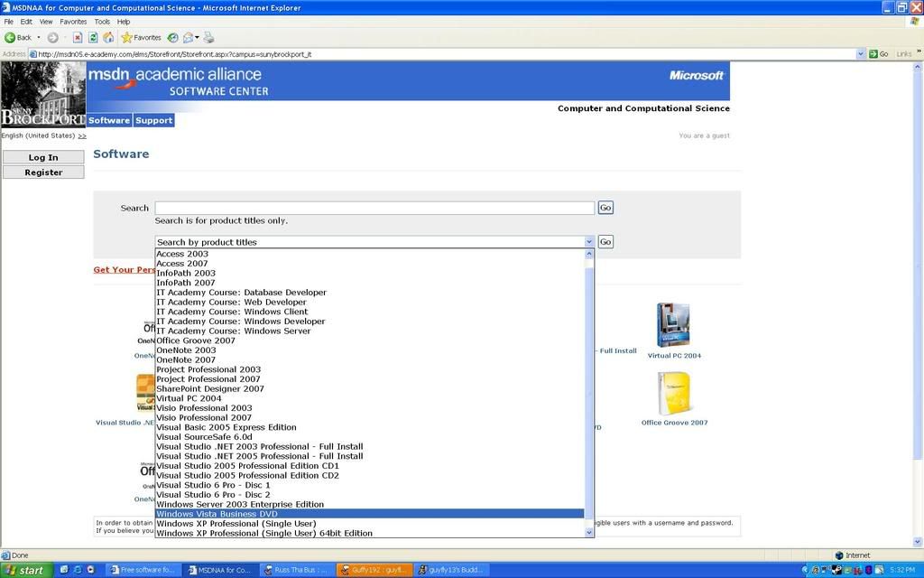Viewport: 924px width, 578px height.
Task: Open the Office Groove 2007 link
Action: point(674,423)
